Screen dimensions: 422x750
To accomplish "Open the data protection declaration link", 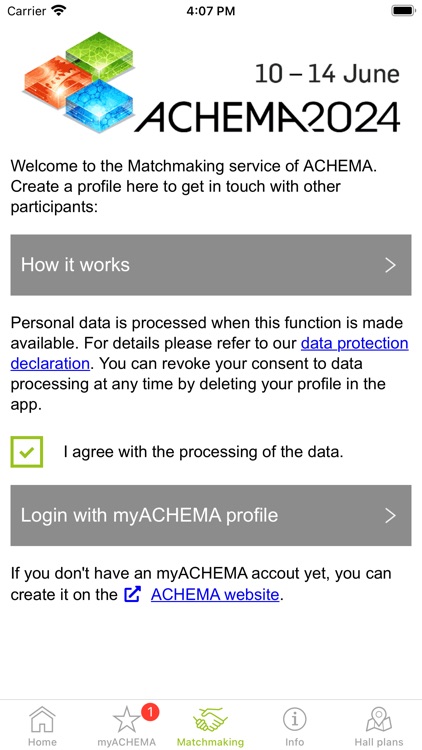I will [x=210, y=353].
